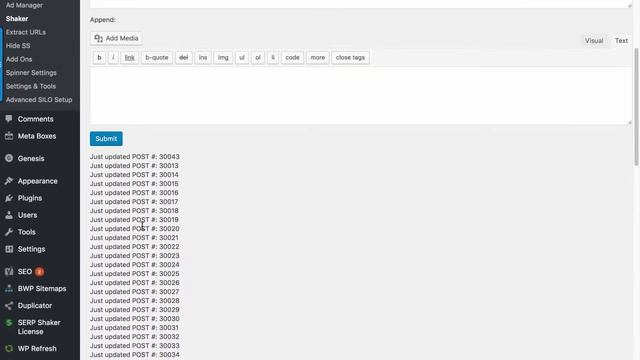The height and width of the screenshot is (360, 640).
Task: Submit the append form
Action: coord(106,139)
